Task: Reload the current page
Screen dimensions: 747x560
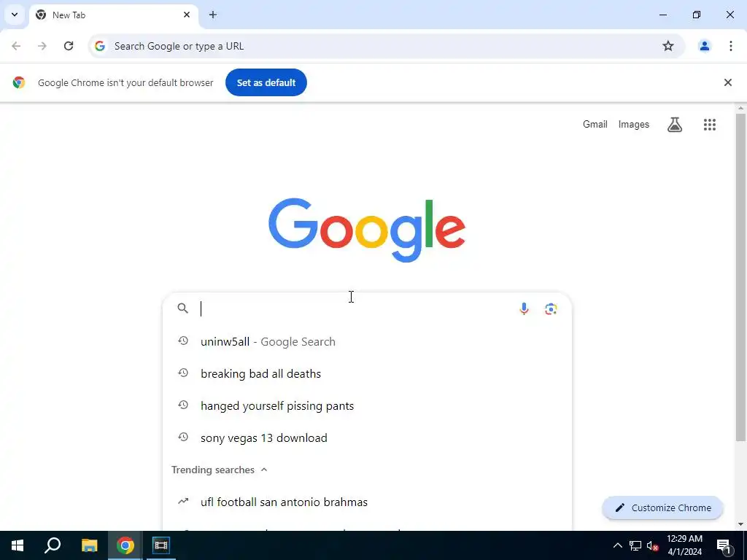Action: 69,46
